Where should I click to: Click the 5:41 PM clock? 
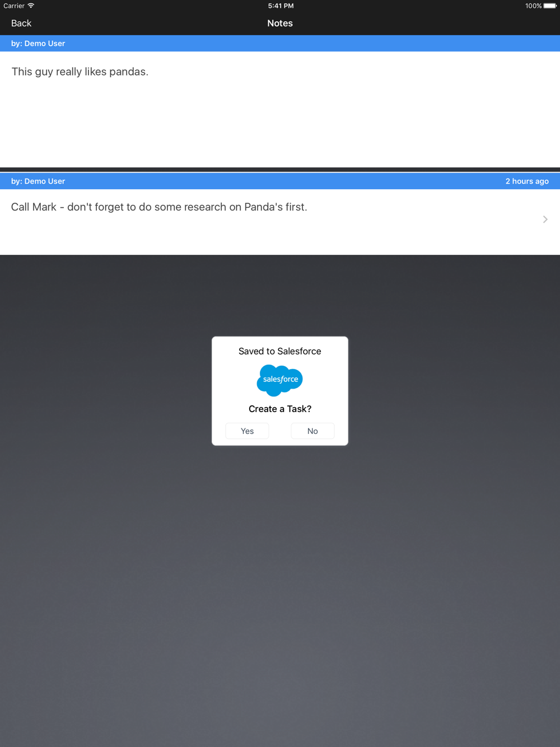(281, 6)
